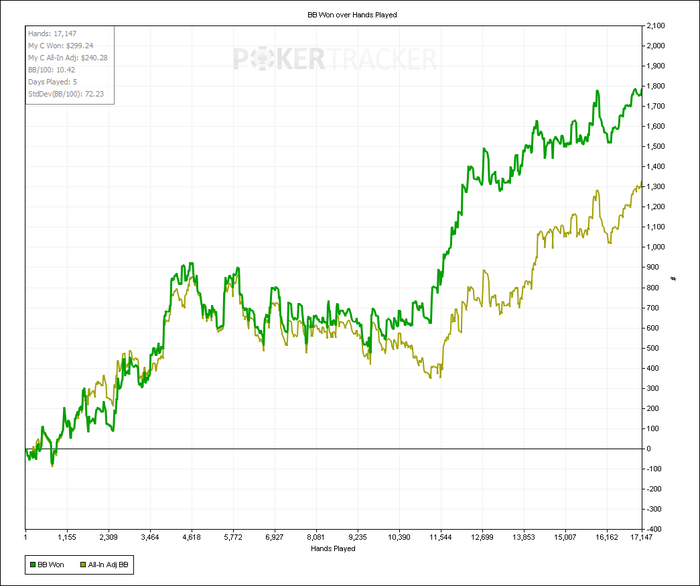Select the 'All-In Adj BB' legend label

(108, 565)
